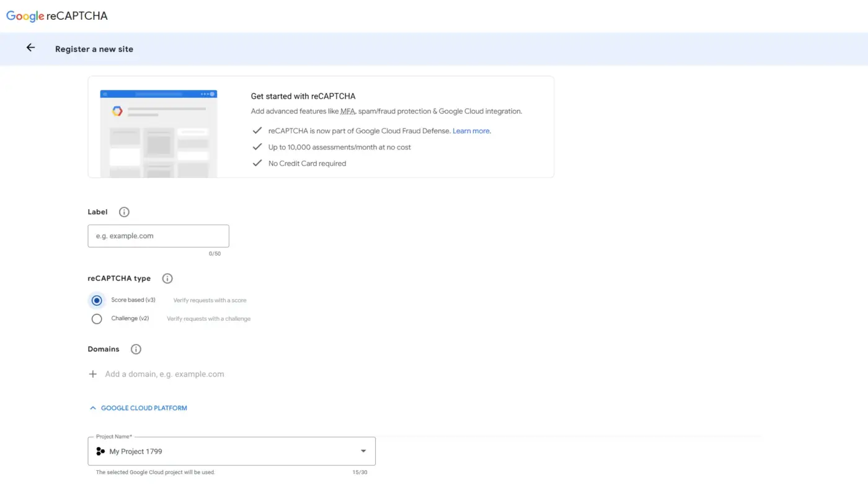Open the Project Name dropdown arrow
Screen dimensions: 868x487
click(x=363, y=452)
